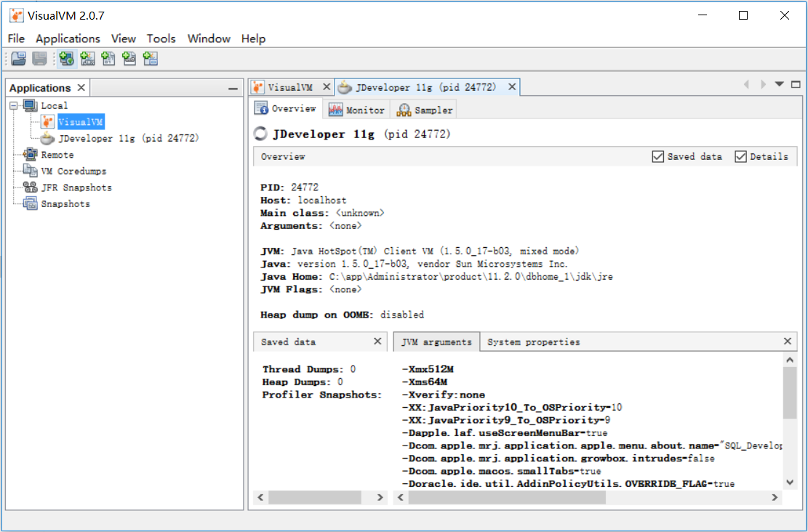This screenshot has height=532, width=808.
Task: Open the document list dropdown arrow
Action: [779, 84]
